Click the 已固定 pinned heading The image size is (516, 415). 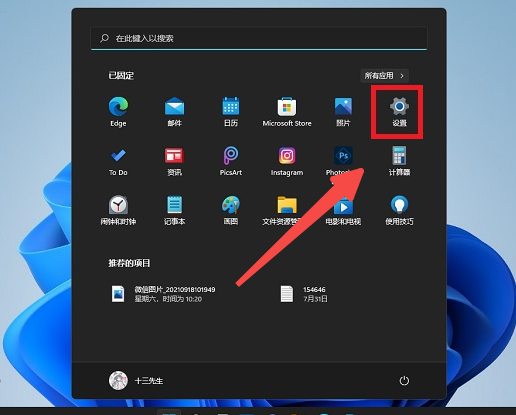coord(121,76)
